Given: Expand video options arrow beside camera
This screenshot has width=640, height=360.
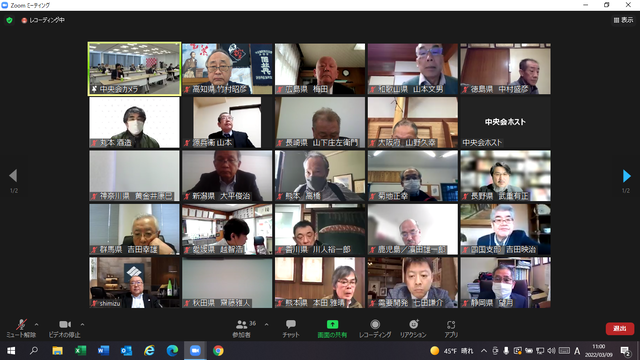Looking at the screenshot, I should [82, 324].
